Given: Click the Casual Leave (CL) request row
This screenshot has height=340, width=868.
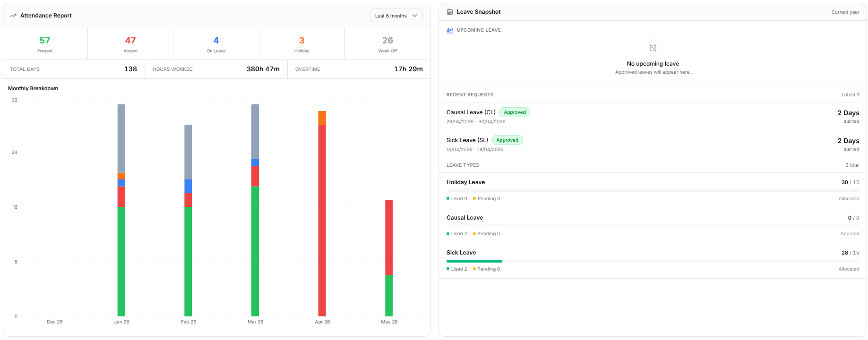Looking at the screenshot, I should click(653, 116).
